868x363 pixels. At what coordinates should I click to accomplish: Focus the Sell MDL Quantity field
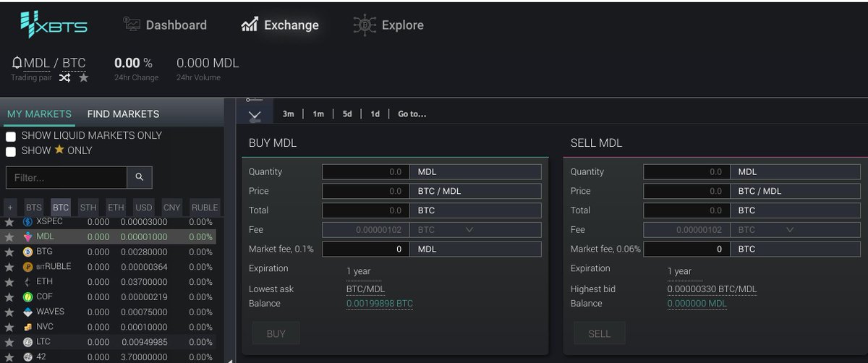pyautogui.click(x=686, y=172)
